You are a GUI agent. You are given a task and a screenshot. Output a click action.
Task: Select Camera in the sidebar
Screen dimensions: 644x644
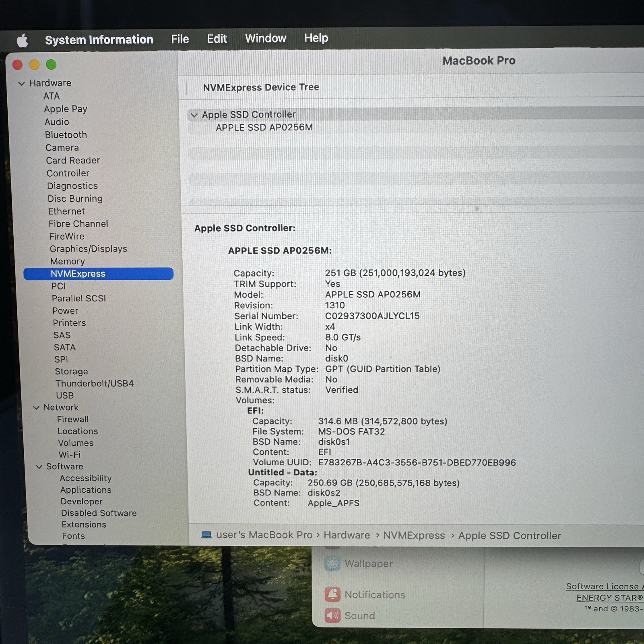point(62,148)
